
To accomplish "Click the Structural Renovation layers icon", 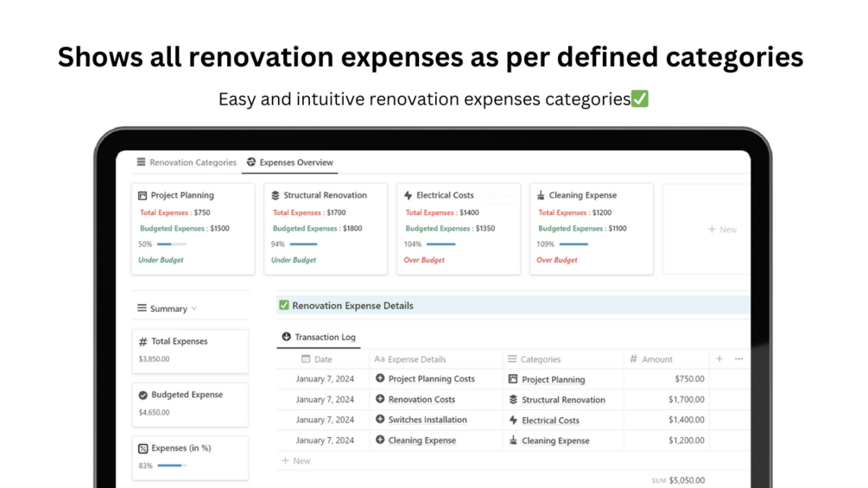I will (x=276, y=195).
